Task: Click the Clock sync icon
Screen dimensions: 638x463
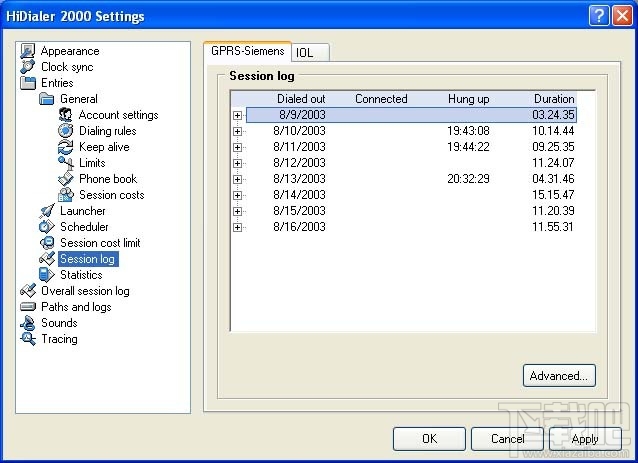Action: pos(28,67)
